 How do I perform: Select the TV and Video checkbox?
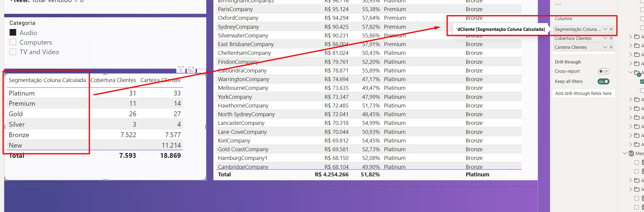tap(13, 52)
